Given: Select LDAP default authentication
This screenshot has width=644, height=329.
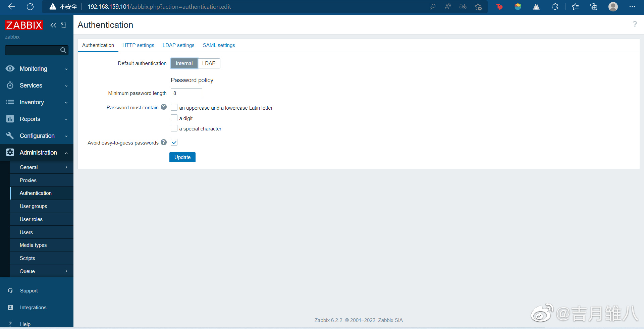Looking at the screenshot, I should [209, 63].
